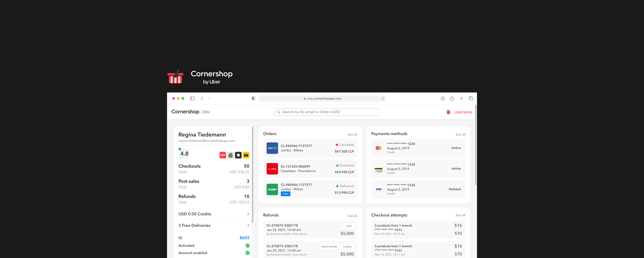The height and width of the screenshot is (258, 644).
Task: Open the $13.990 CLP order amount
Action: pyautogui.click(x=344, y=193)
